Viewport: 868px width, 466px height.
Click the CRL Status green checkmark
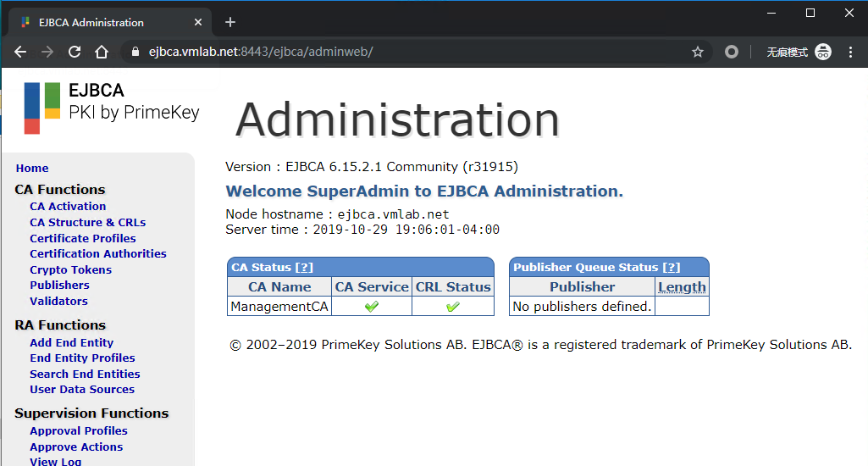click(x=453, y=307)
